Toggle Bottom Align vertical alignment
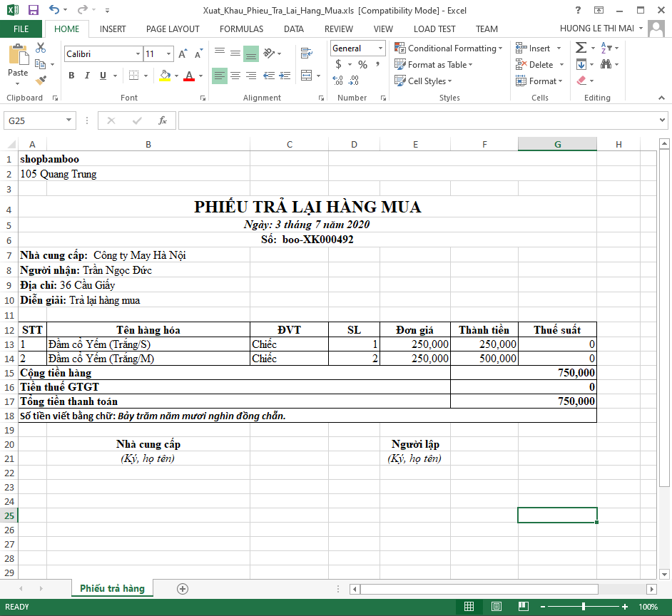 pyautogui.click(x=251, y=54)
